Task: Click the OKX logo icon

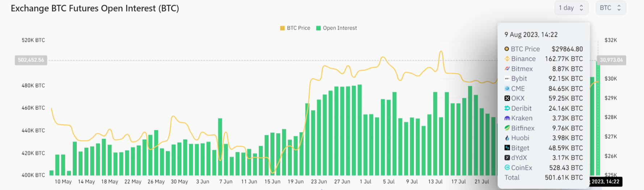Action: [x=507, y=98]
